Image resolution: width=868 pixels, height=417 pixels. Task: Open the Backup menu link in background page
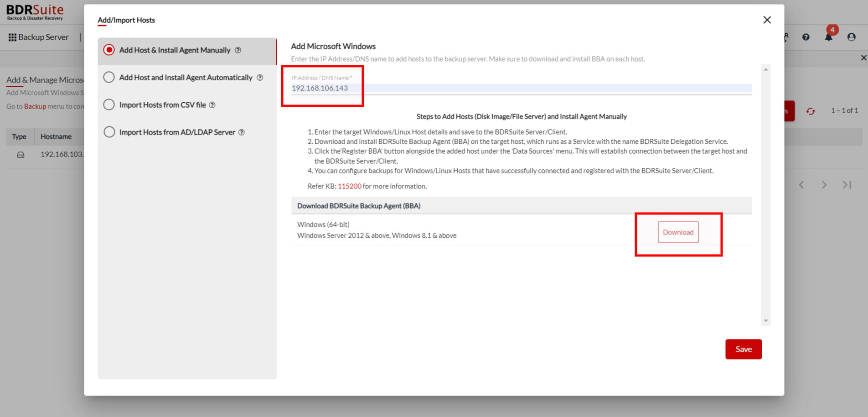[x=35, y=106]
